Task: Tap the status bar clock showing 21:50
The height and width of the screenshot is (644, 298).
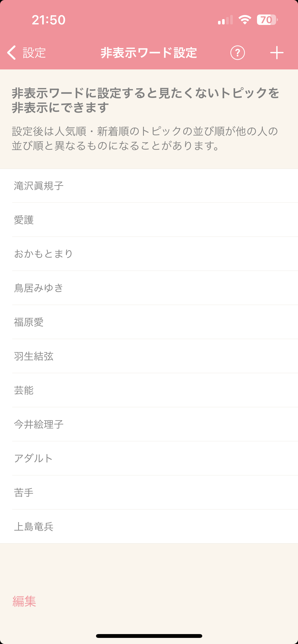Action: coord(49,20)
